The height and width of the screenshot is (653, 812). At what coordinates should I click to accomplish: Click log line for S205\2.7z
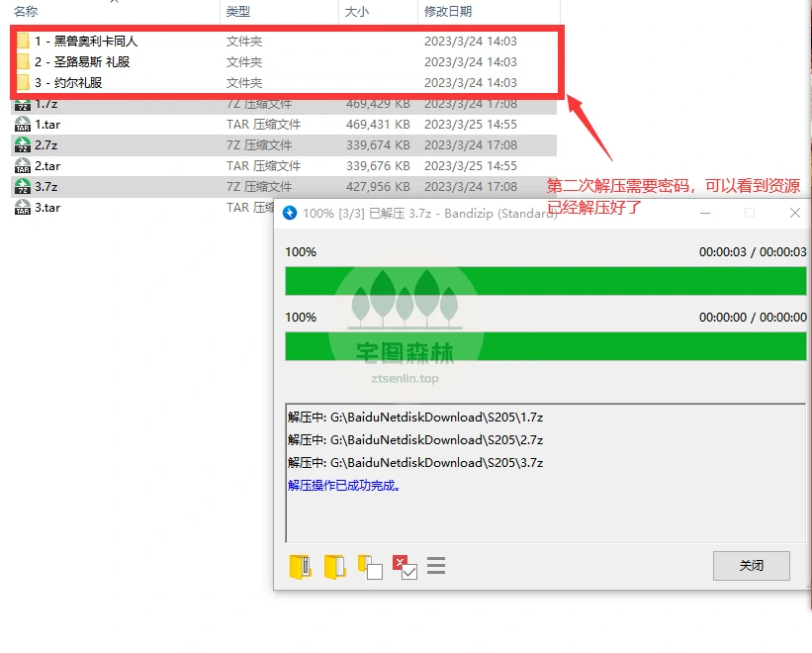[x=415, y=439]
